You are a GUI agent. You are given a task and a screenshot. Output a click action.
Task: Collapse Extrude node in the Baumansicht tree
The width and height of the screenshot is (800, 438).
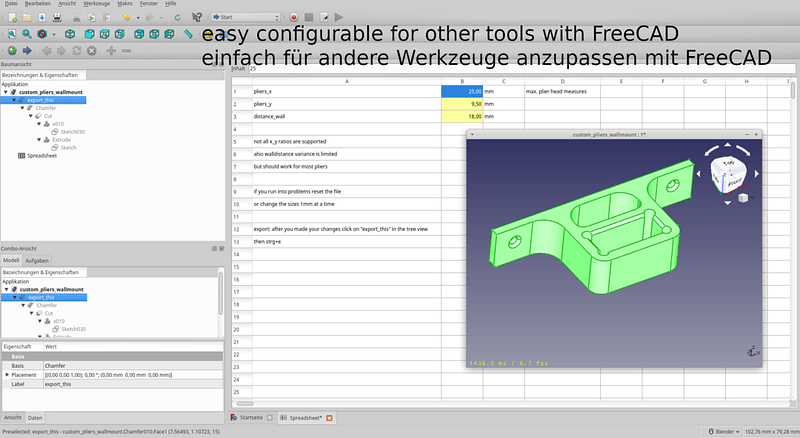[x=39, y=140]
